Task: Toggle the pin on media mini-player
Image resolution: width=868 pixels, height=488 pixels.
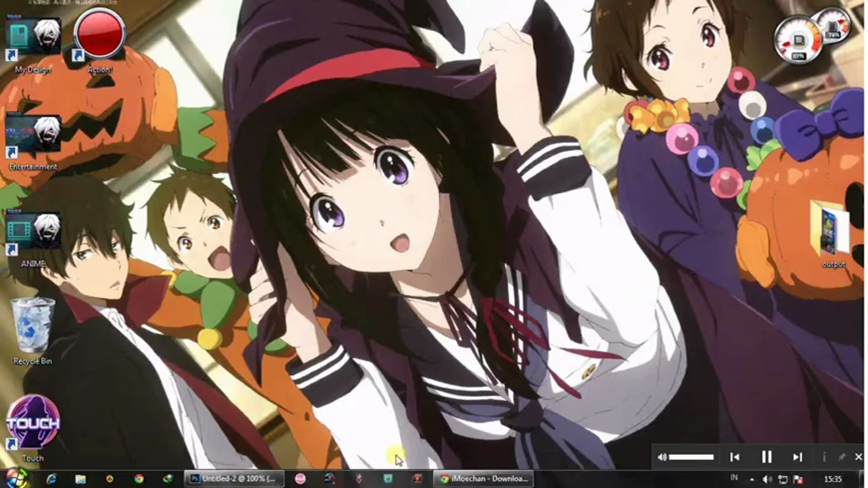Action: [x=841, y=457]
